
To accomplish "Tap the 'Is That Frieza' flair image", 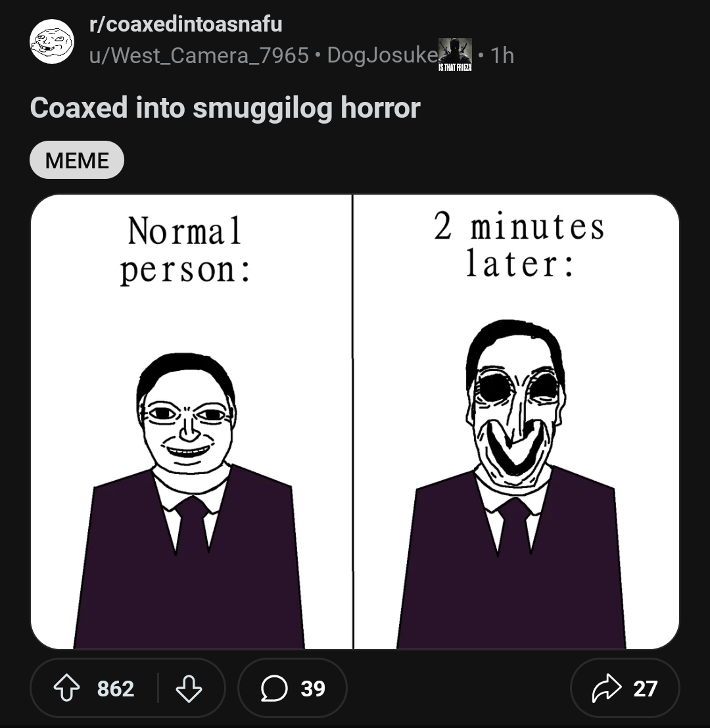I will 455,54.
